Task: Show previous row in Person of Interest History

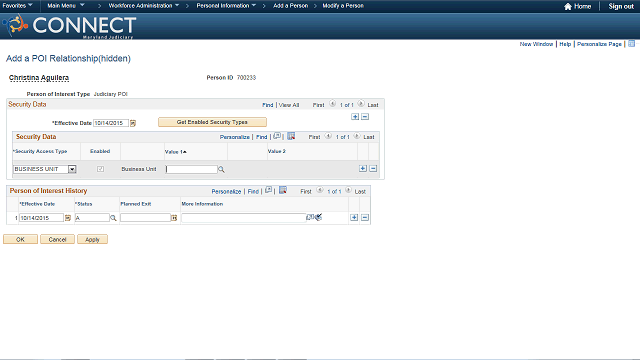Action: click(x=320, y=190)
